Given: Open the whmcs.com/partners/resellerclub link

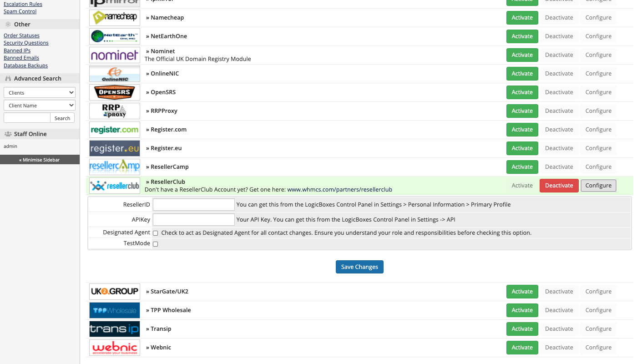Looking at the screenshot, I should 339,190.
